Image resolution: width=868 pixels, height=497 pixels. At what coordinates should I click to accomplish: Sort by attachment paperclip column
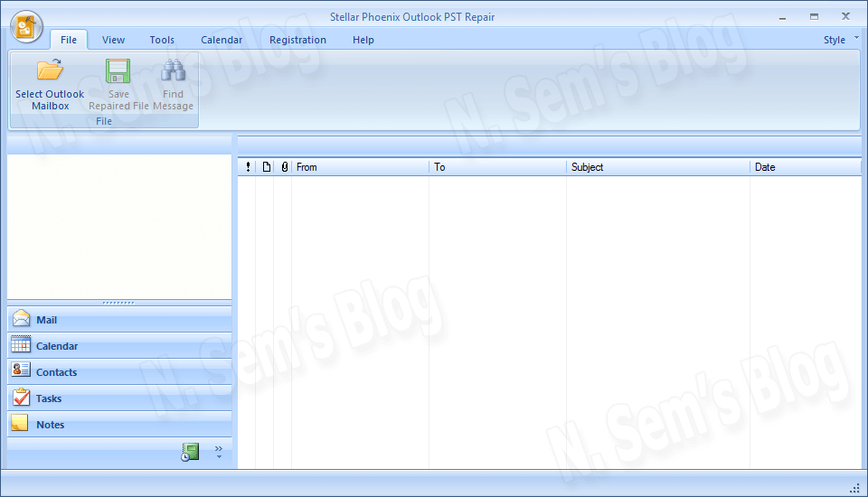(x=284, y=167)
